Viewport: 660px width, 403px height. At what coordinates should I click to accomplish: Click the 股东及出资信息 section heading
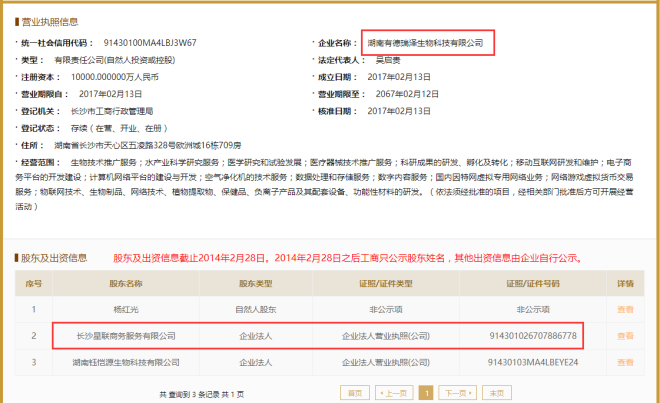[54, 258]
